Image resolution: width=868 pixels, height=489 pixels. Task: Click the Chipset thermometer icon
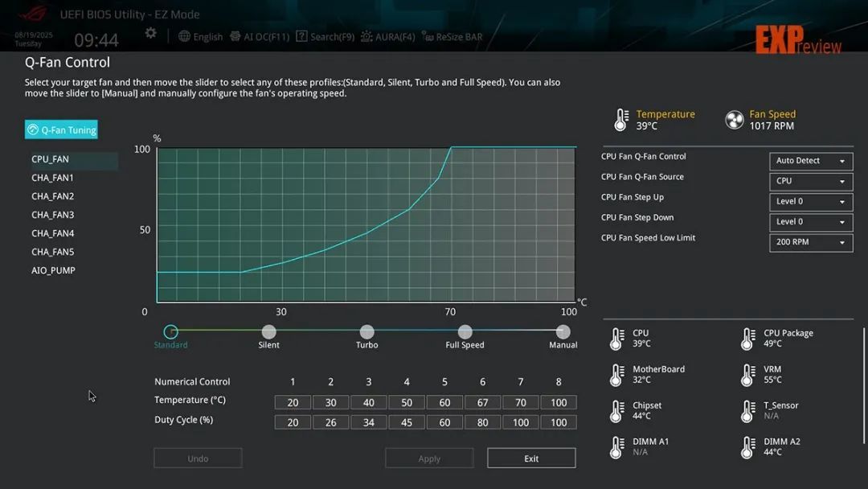(616, 412)
